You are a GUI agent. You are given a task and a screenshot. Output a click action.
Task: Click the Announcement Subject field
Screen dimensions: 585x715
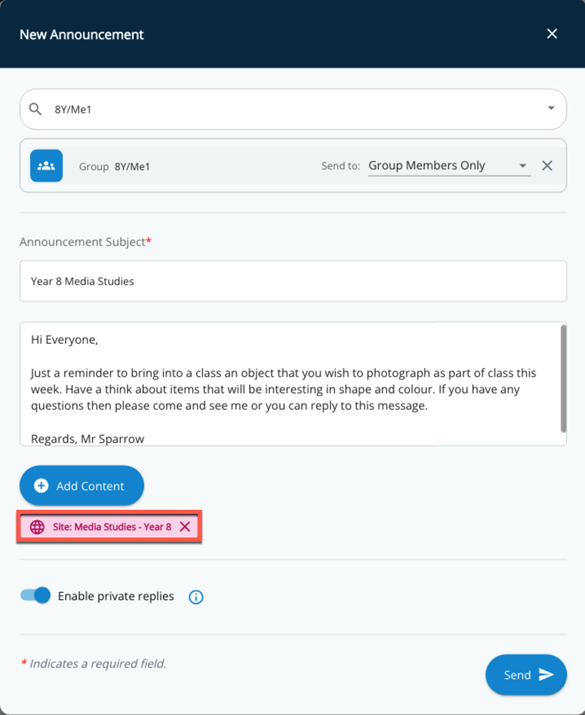pyautogui.click(x=293, y=281)
